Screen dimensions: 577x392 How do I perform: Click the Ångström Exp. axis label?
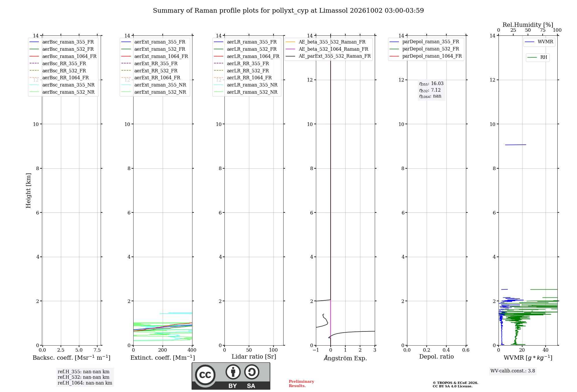(345, 358)
